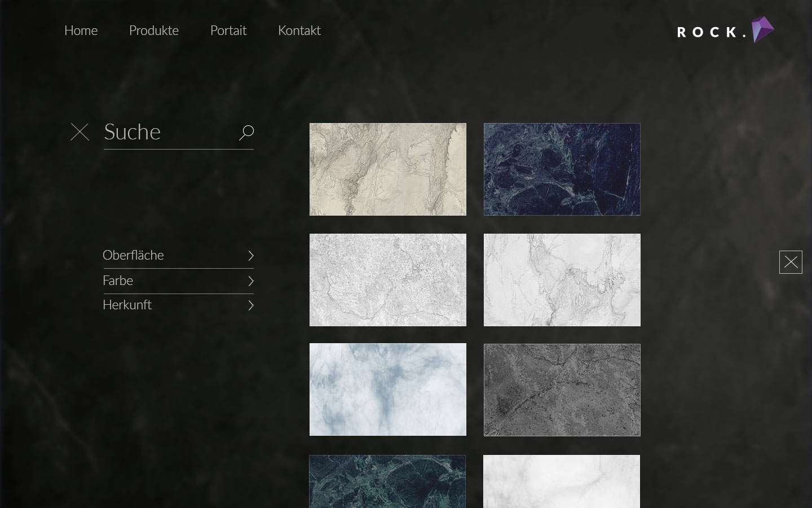The height and width of the screenshot is (508, 812).
Task: Go to the Produkte page
Action: point(153,30)
